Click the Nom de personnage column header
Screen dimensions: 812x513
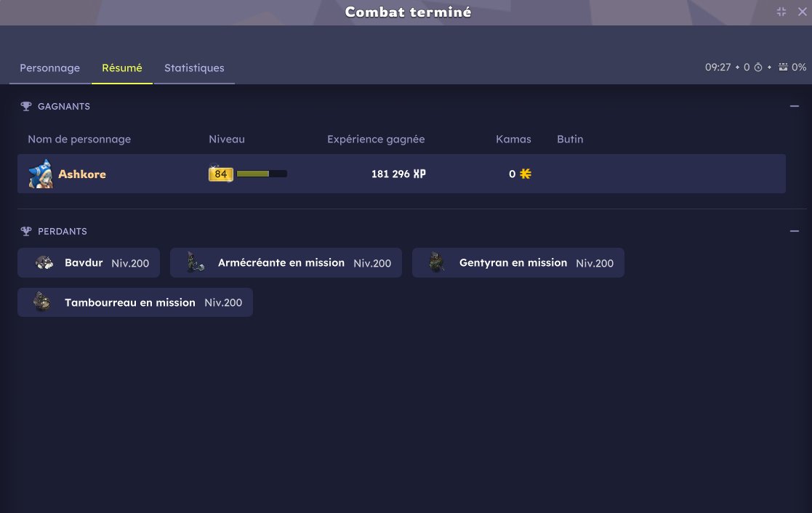pyautogui.click(x=79, y=139)
